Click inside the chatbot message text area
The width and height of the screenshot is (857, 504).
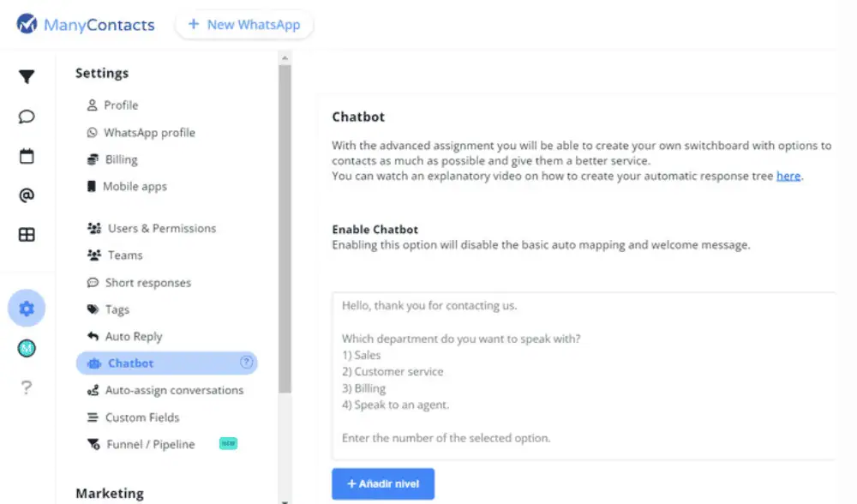click(583, 377)
